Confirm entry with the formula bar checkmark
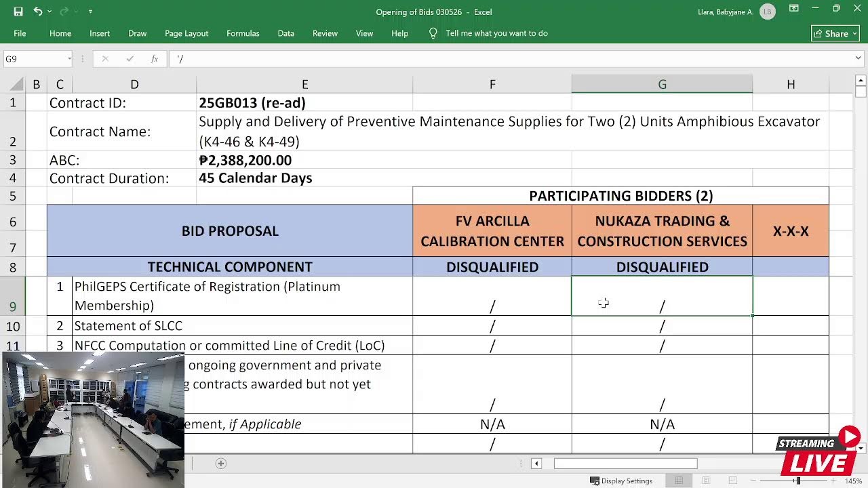The image size is (868, 488). point(130,59)
